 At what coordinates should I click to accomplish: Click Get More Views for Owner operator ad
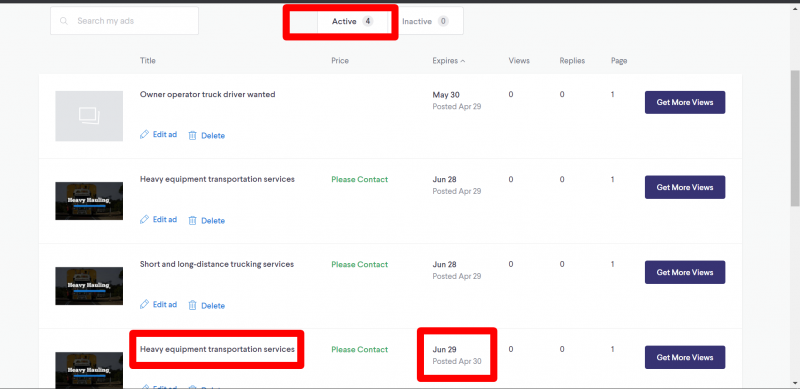click(x=685, y=103)
